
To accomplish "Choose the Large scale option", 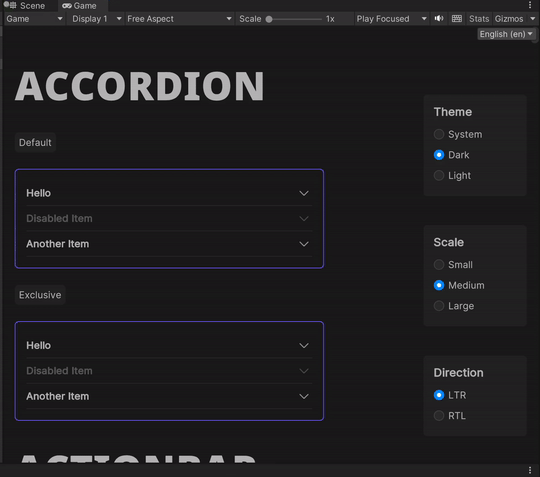I will (x=439, y=306).
